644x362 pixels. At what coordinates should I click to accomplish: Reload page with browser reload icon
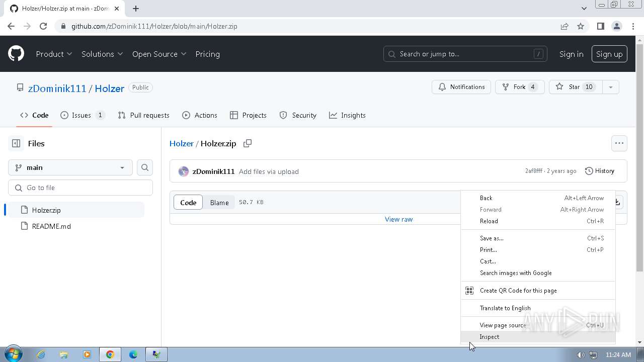click(x=43, y=26)
